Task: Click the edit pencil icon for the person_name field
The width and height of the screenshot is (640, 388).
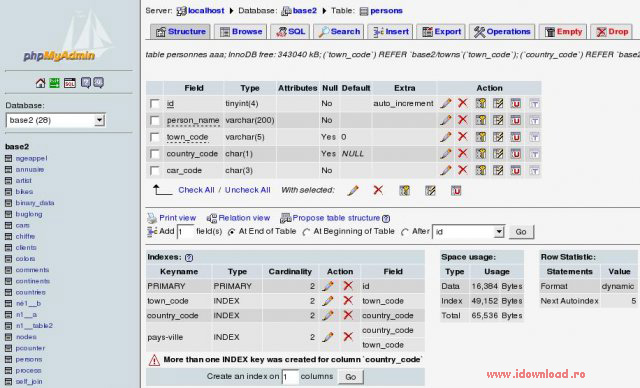Action: click(446, 120)
